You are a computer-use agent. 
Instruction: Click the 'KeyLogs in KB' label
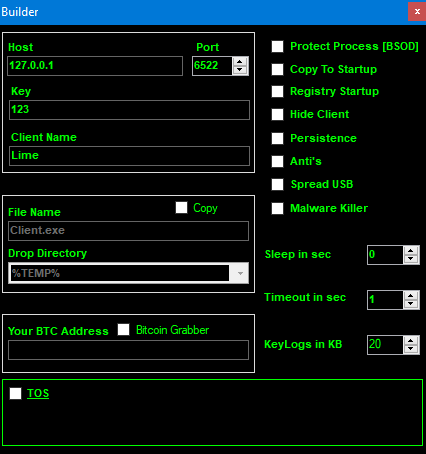(303, 344)
